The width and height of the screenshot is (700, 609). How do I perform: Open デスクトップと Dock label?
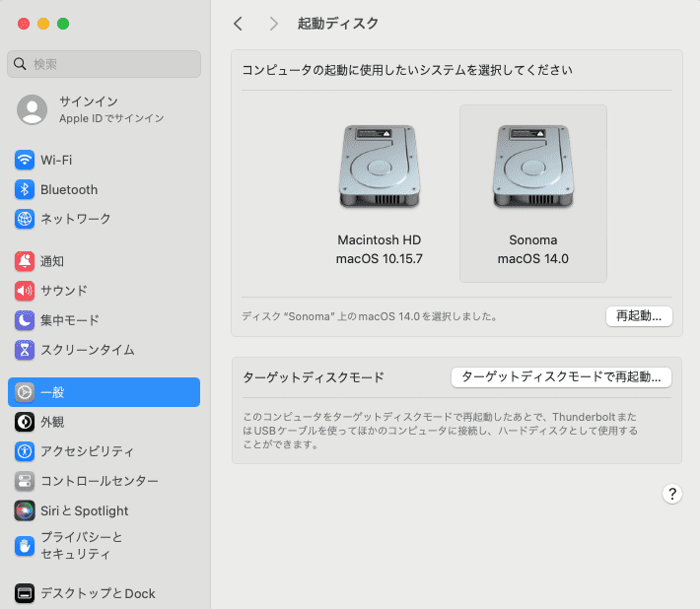[98, 593]
